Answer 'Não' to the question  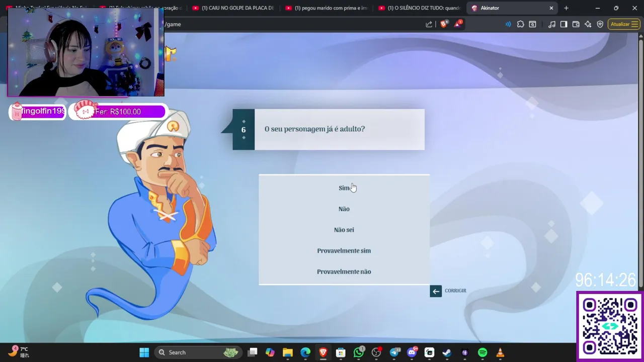coord(344,209)
